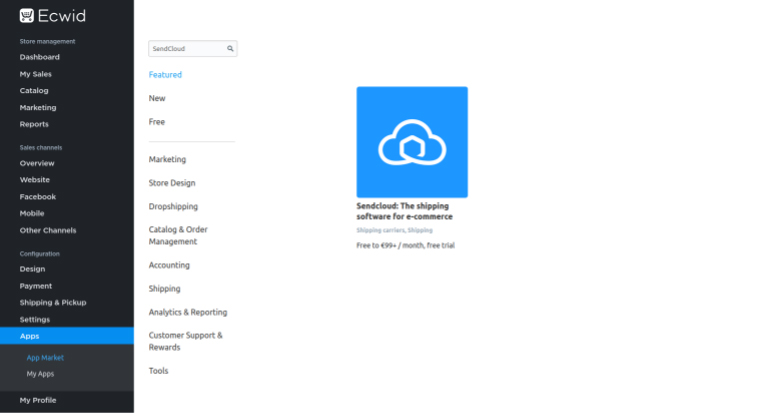Open the Tools category
This screenshot has height=413, width=771.
click(158, 371)
